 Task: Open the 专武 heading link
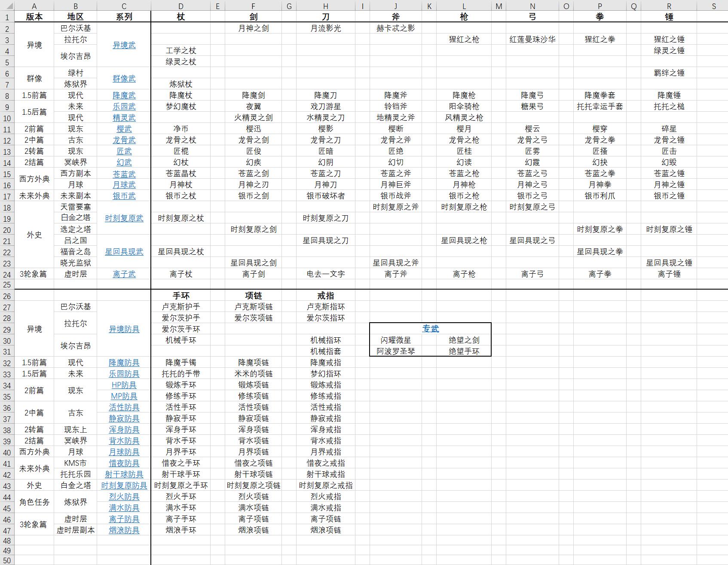(x=430, y=329)
